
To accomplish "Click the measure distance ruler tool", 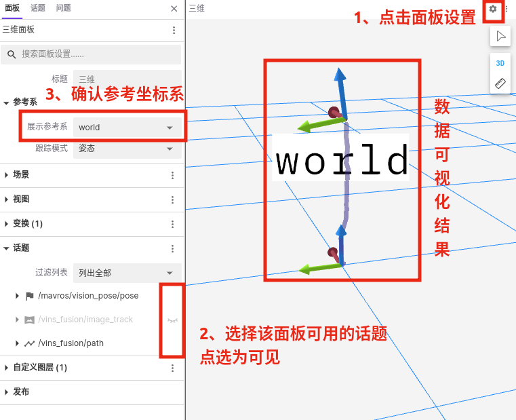I will [x=500, y=83].
